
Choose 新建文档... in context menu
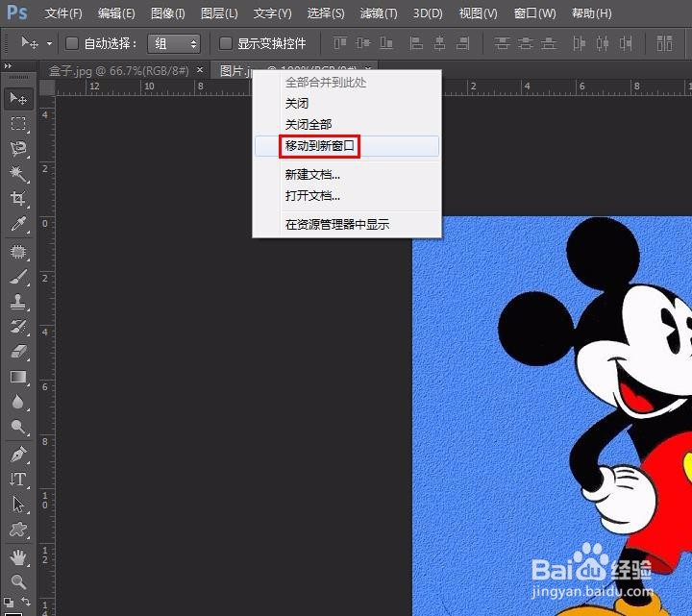point(347,174)
